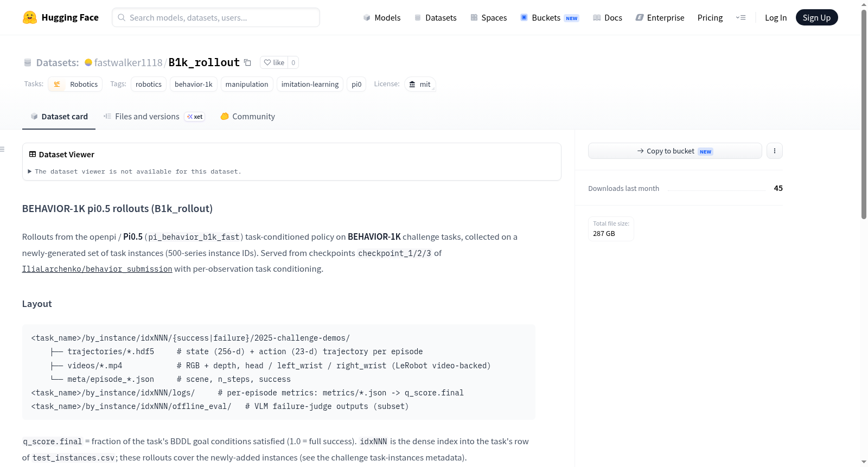The height and width of the screenshot is (467, 868).
Task: Open the Datasets page
Action: click(436, 17)
